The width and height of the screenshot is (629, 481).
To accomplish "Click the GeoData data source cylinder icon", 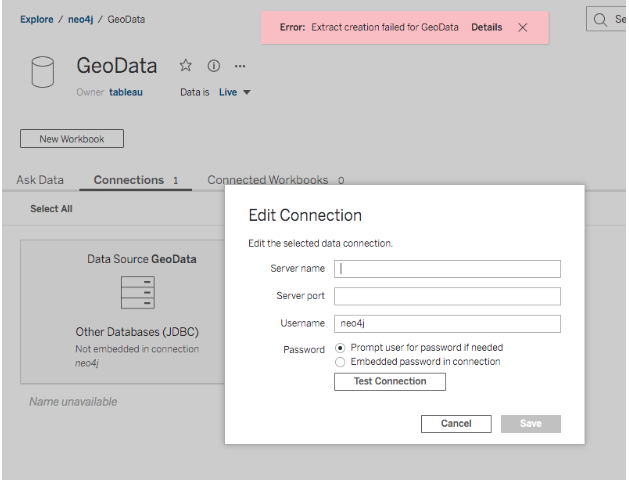I will tap(43, 72).
